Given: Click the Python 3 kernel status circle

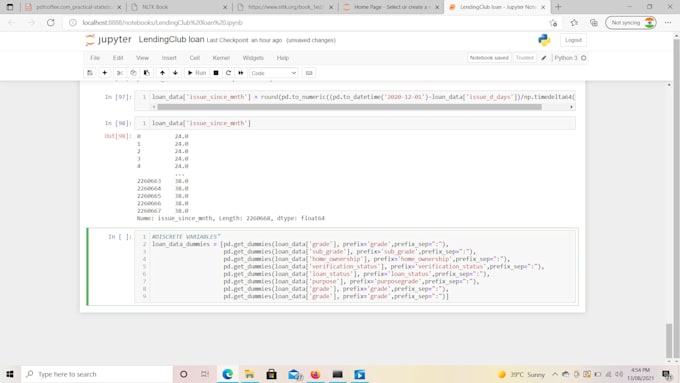Looking at the screenshot, I should (584, 58).
